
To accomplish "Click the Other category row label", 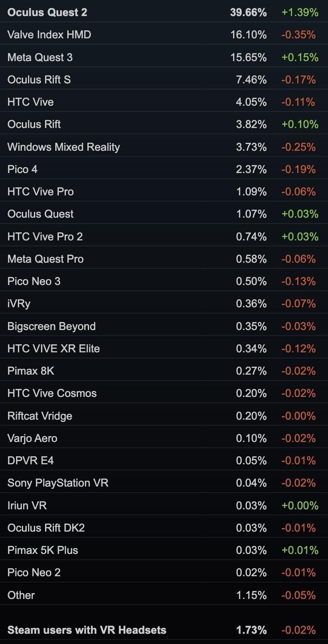I will click(21, 595).
